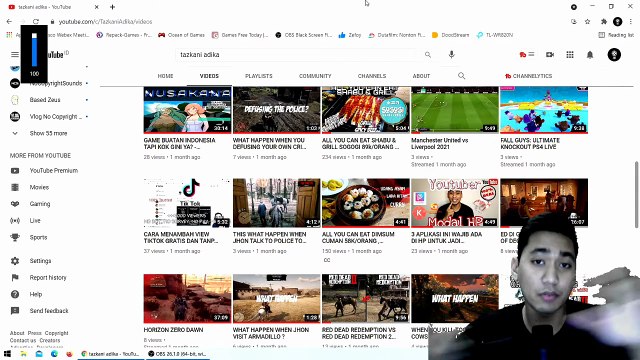This screenshot has width=640, height=360.
Task: Switch to the PLAYLISTS tab
Action: pyautogui.click(x=258, y=76)
